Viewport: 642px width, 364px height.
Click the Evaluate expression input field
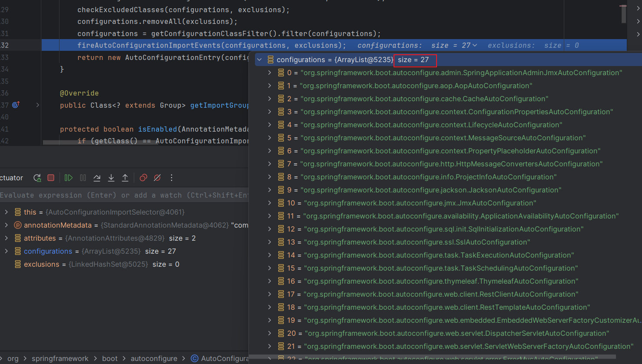(124, 195)
